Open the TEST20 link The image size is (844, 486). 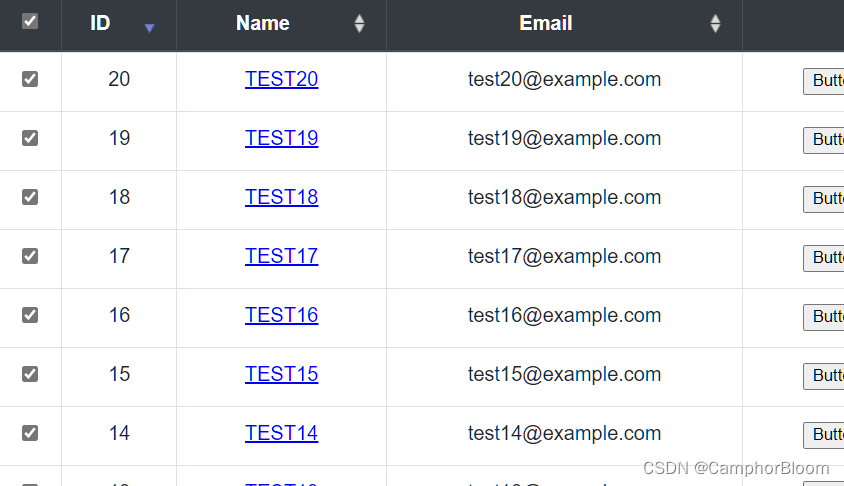pyautogui.click(x=282, y=79)
